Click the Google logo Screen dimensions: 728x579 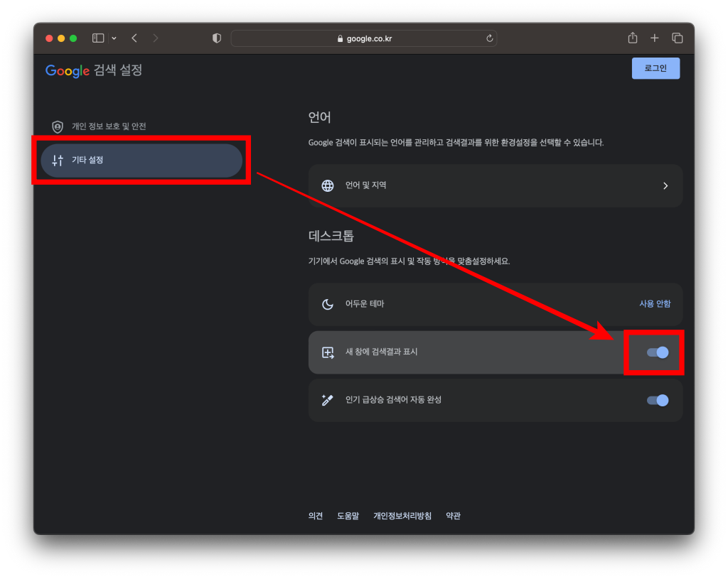tap(68, 70)
